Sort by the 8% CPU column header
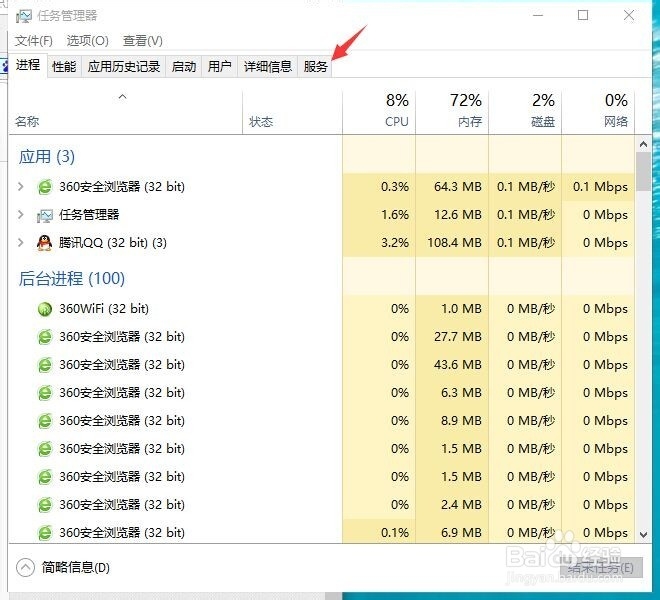660x600 pixels. (x=379, y=112)
